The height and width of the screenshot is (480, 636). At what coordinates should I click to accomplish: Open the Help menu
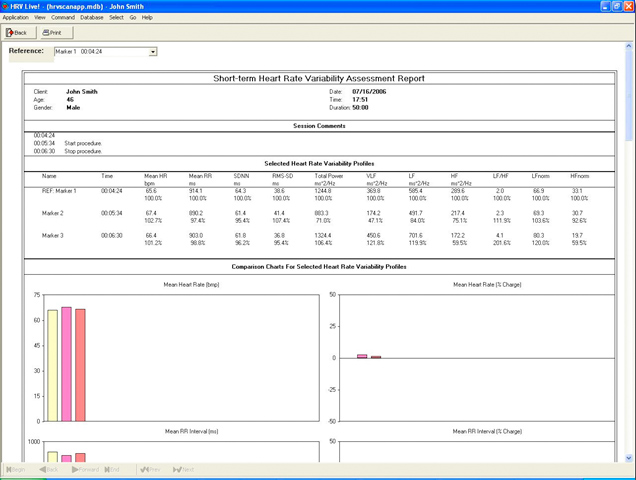click(147, 17)
